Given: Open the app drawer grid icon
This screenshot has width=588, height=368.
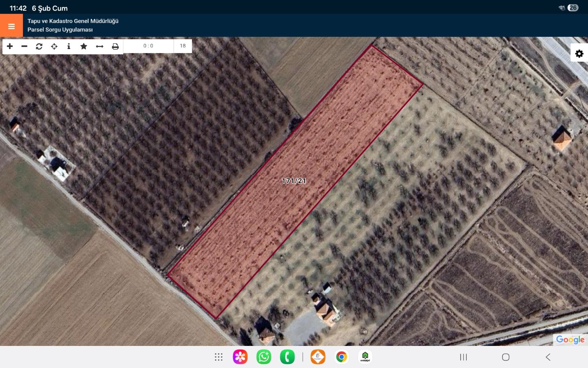Looking at the screenshot, I should (218, 357).
